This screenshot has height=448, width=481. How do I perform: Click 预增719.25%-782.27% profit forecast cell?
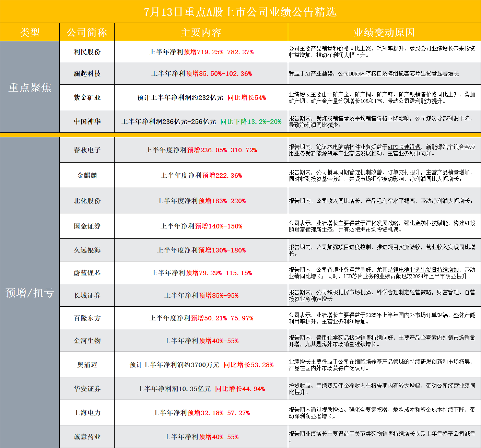point(201,52)
